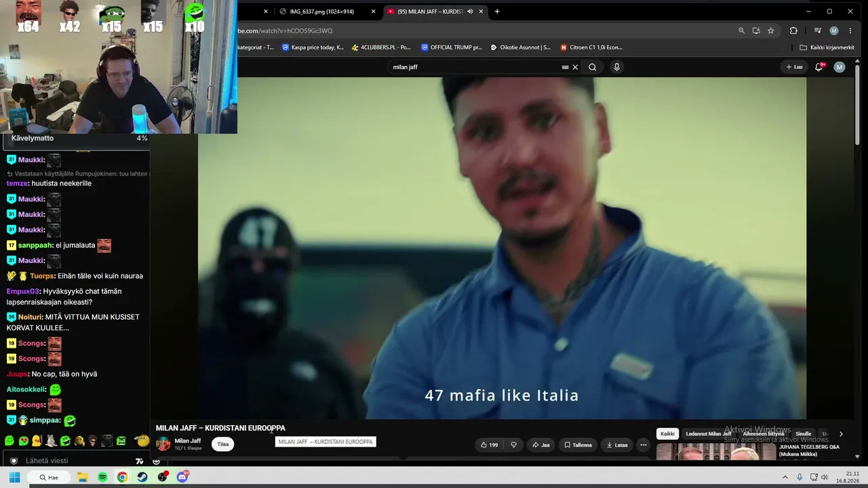Viewport: 868px width, 488px height.
Task: Save the video with Tallenna
Action: point(578,445)
